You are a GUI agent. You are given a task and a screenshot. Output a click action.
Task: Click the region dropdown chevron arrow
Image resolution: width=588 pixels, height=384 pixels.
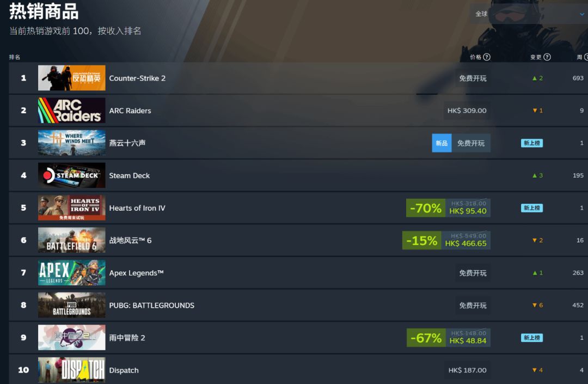[x=581, y=14]
